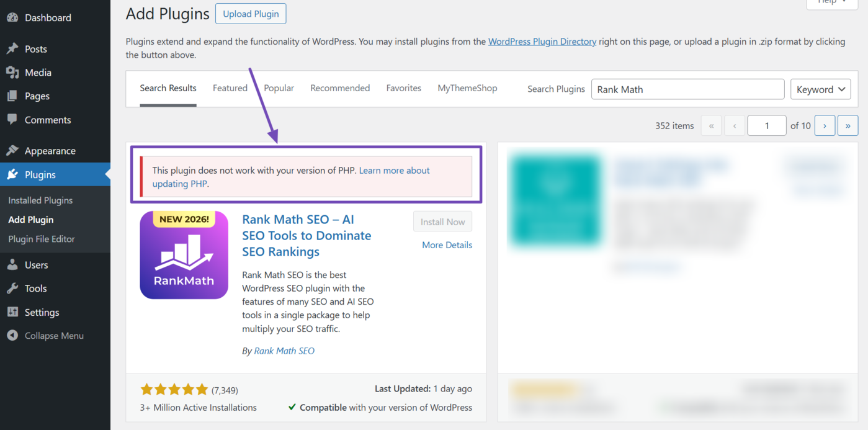Click the 3+ Million Active Installations text
This screenshot has height=430, width=868.
[199, 408]
